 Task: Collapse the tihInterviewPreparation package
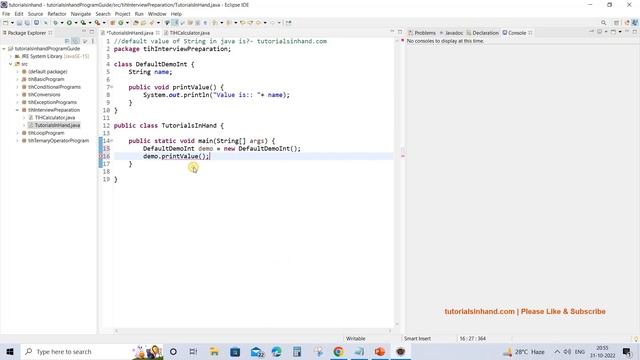point(18,110)
